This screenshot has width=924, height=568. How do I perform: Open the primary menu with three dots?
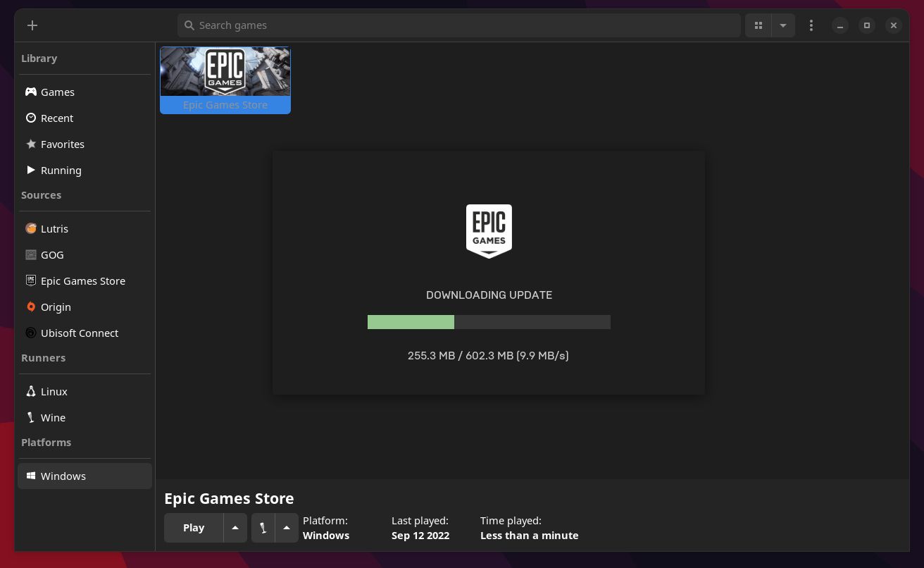pos(811,25)
